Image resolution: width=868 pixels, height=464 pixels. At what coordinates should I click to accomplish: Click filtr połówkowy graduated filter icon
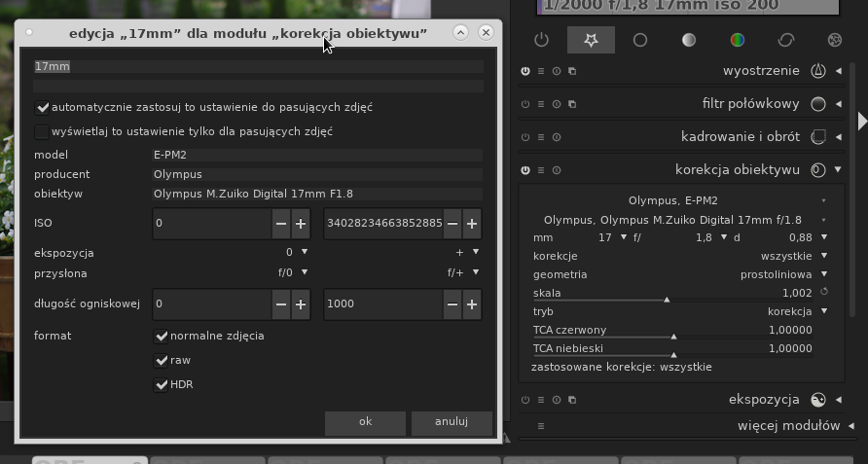tap(818, 104)
